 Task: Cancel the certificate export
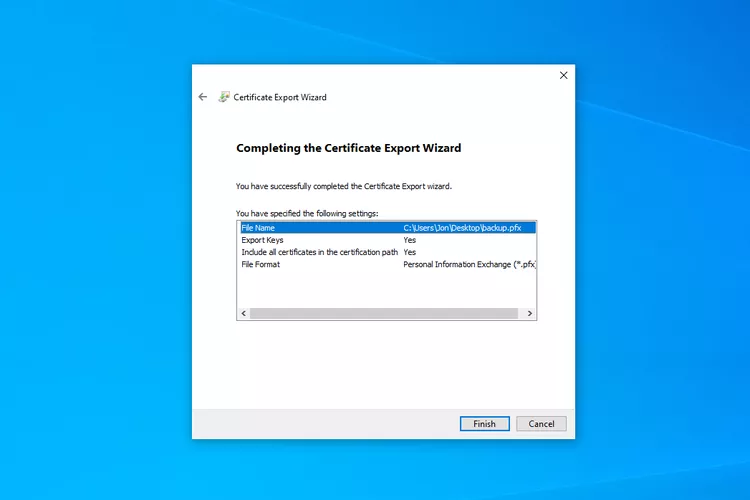(x=541, y=424)
